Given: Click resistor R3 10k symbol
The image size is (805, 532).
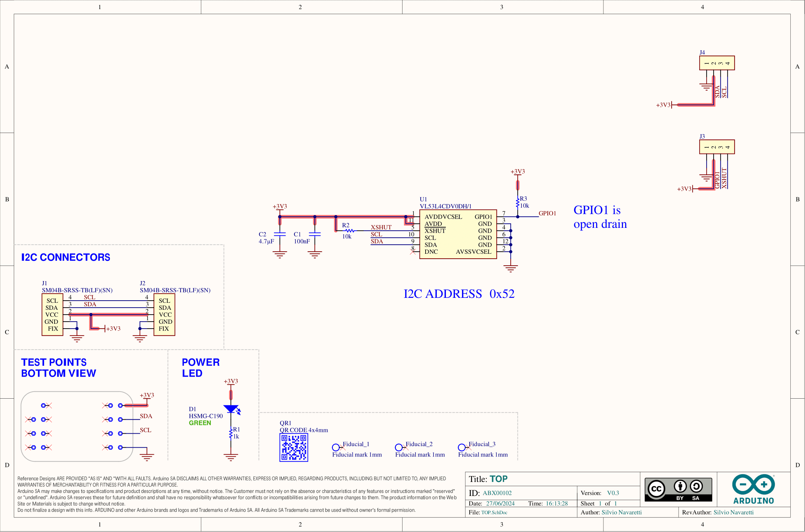Looking at the screenshot, I should 518,202.
